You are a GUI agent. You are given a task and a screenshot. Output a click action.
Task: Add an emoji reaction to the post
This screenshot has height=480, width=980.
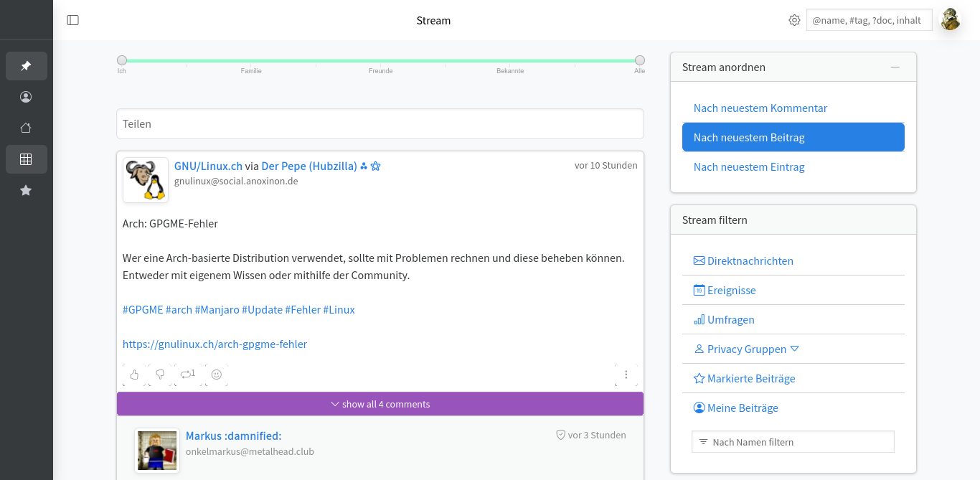(x=217, y=375)
